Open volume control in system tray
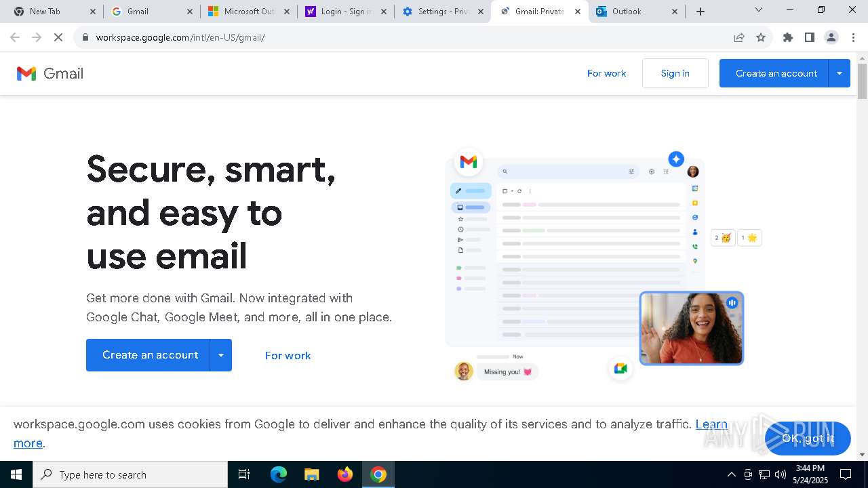 pos(781,474)
